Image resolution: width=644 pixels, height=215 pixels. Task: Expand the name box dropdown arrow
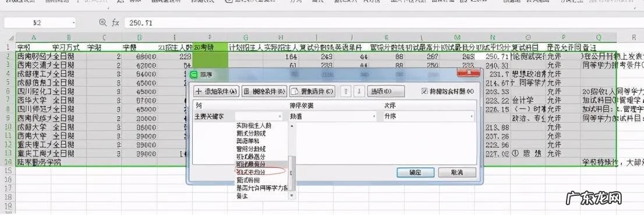pos(73,23)
